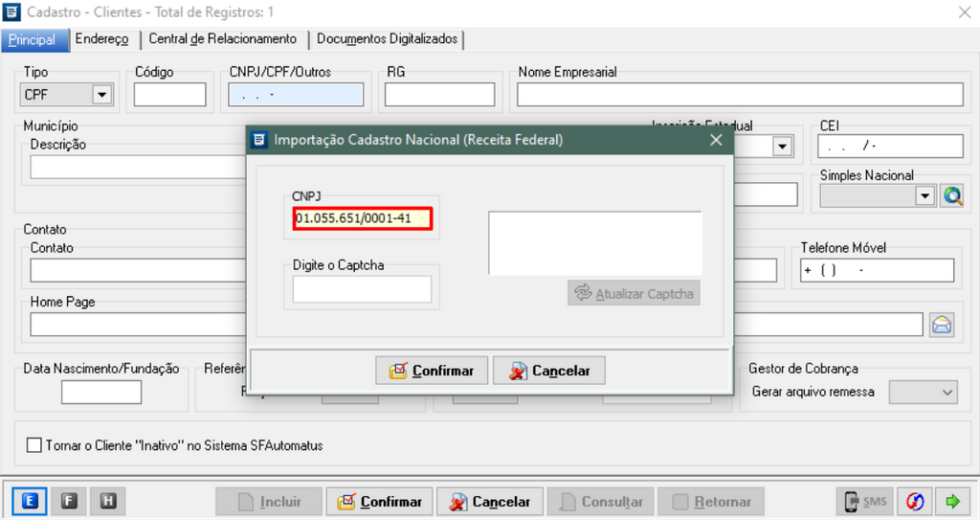
Task: Close the Importação Cadastro Nacional dialog
Action: click(x=716, y=140)
